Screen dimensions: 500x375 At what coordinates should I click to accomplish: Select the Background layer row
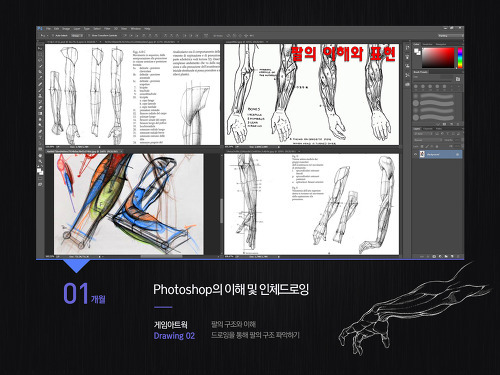(x=441, y=154)
